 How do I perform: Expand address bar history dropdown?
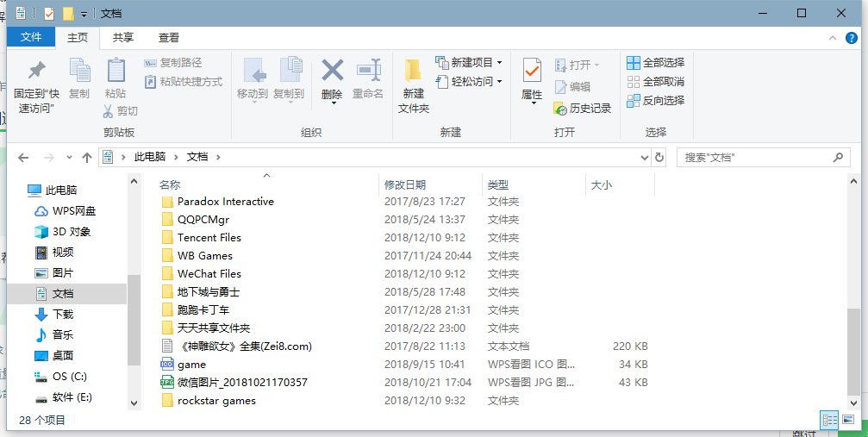coord(645,157)
